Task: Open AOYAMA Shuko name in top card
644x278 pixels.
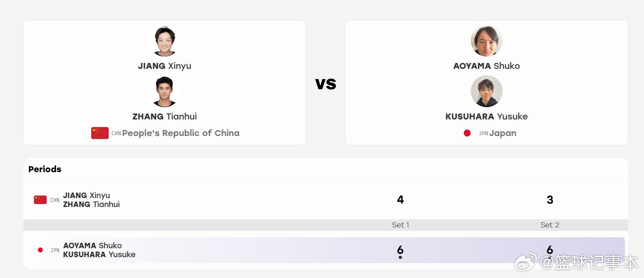Action: pyautogui.click(x=487, y=66)
